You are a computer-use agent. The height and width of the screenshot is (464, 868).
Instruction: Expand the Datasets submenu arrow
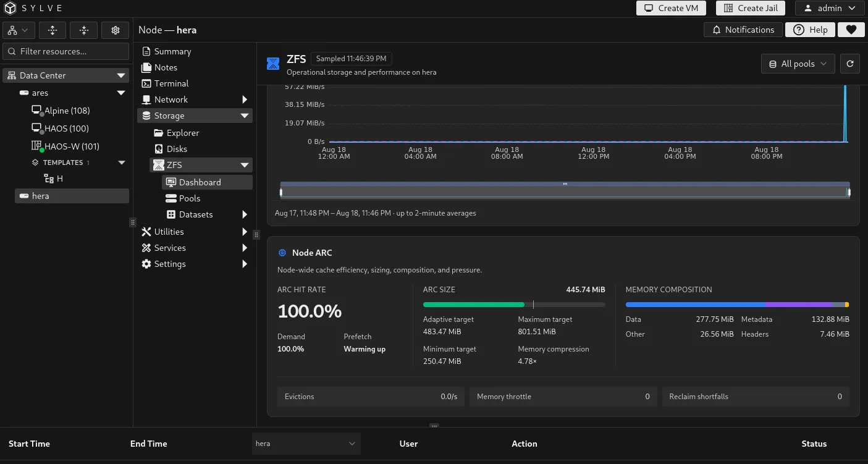pyautogui.click(x=245, y=214)
